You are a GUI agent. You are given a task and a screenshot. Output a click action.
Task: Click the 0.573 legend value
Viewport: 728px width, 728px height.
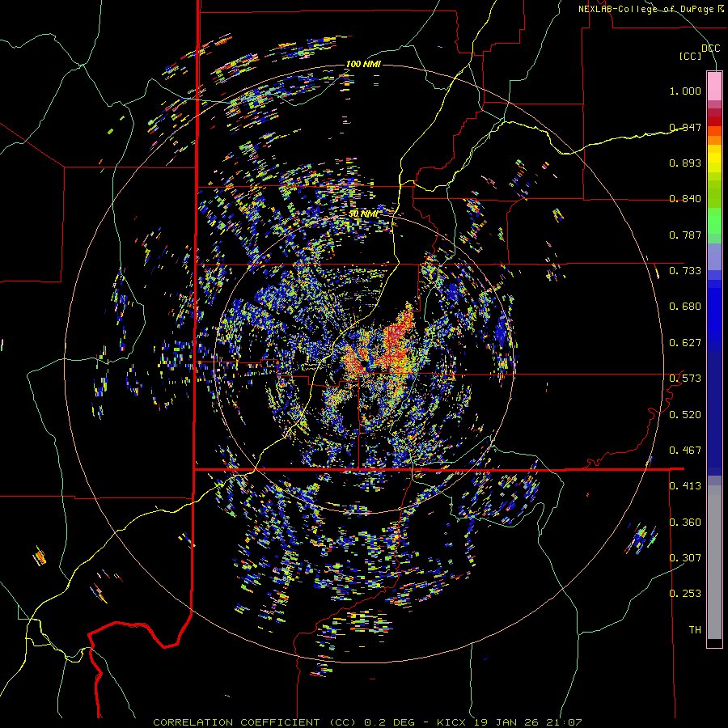(x=685, y=379)
